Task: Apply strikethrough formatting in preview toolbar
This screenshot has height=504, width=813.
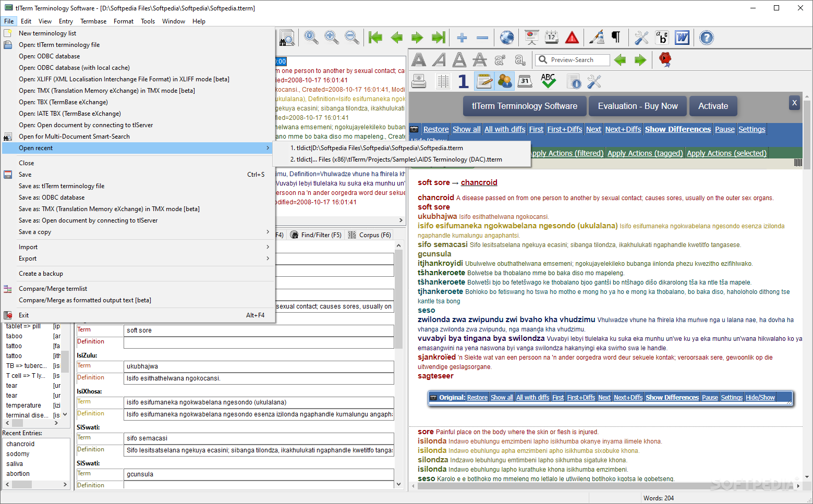Action: click(x=480, y=60)
